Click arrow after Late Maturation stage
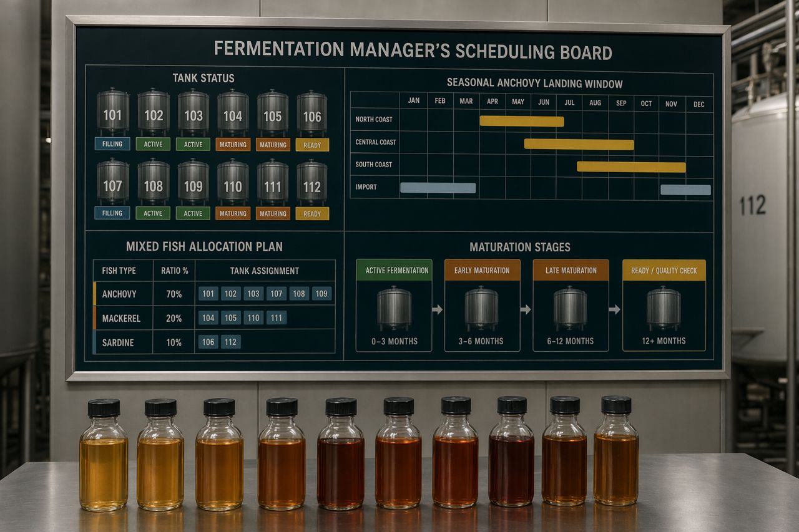Viewport: 799px width, 532px height. (x=615, y=309)
